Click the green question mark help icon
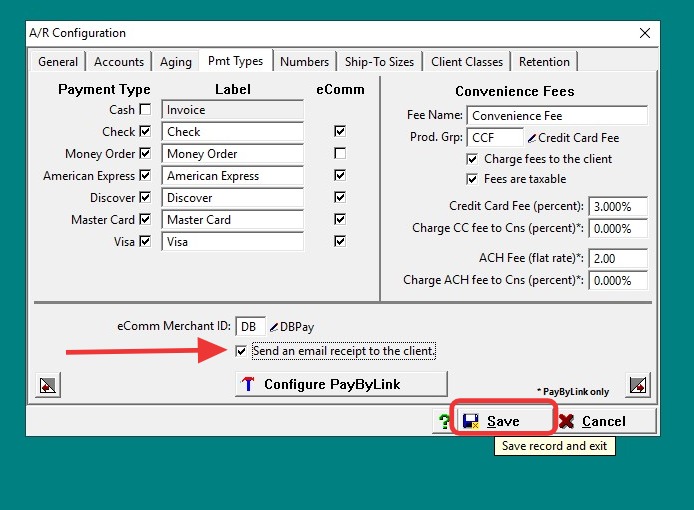Screen dimensions: 694x510 pos(443,421)
